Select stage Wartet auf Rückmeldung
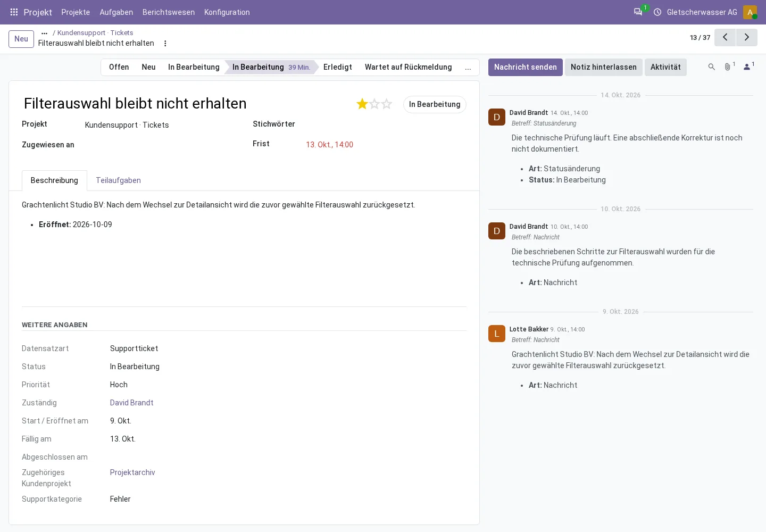Image resolution: width=766 pixels, height=532 pixels. (409, 67)
